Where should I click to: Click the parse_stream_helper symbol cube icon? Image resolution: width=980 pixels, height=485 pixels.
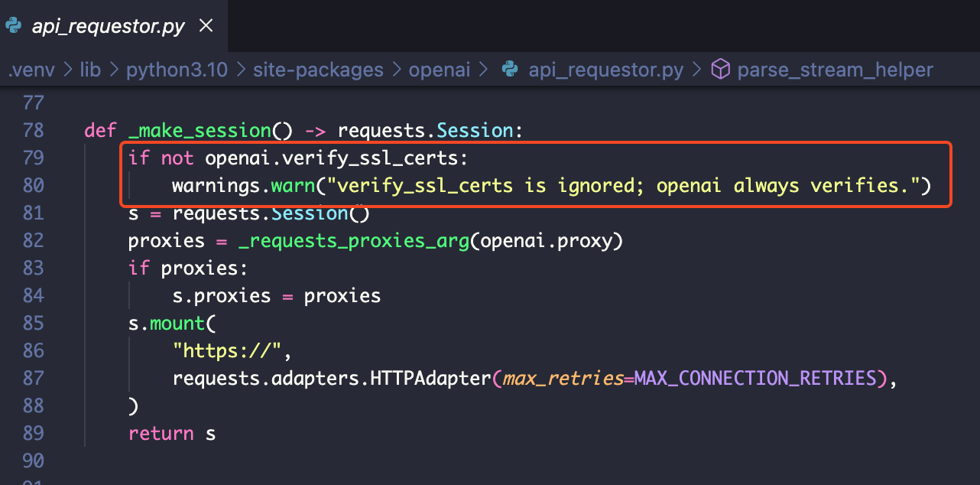click(x=720, y=70)
